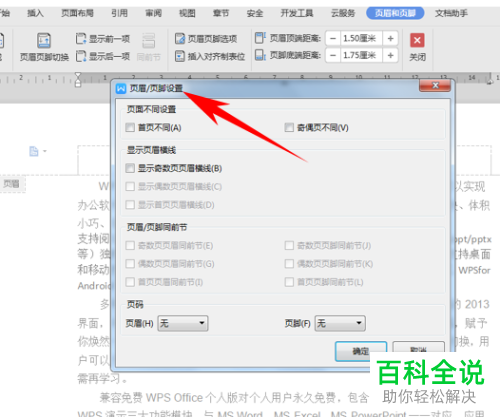Click the 页眉顶端距离 icon
The image size is (500, 417).
coord(260,38)
